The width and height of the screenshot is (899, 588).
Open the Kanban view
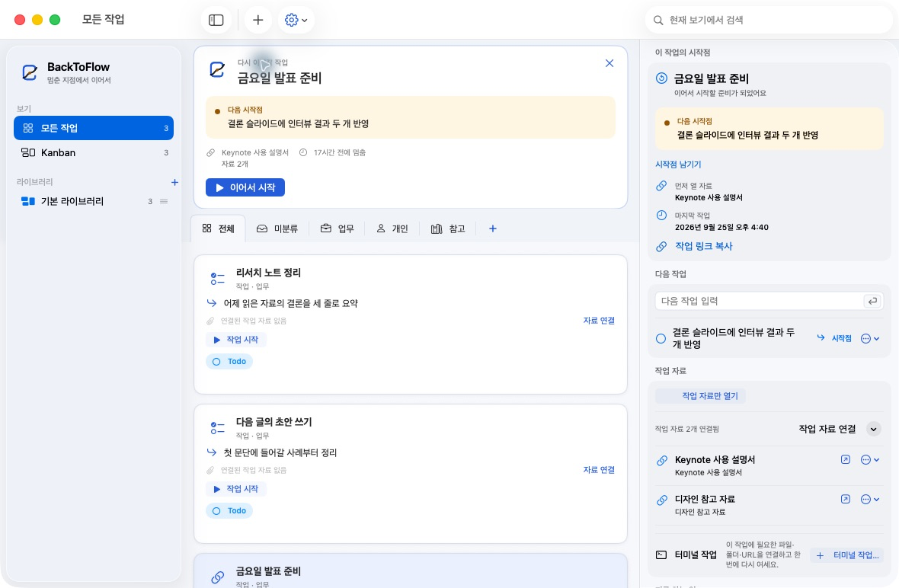click(94, 152)
